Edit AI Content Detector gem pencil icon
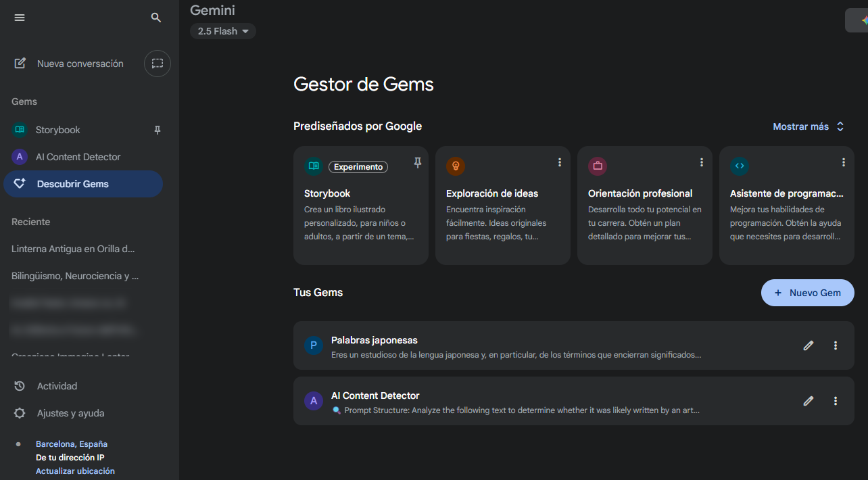This screenshot has height=480, width=868. (809, 401)
